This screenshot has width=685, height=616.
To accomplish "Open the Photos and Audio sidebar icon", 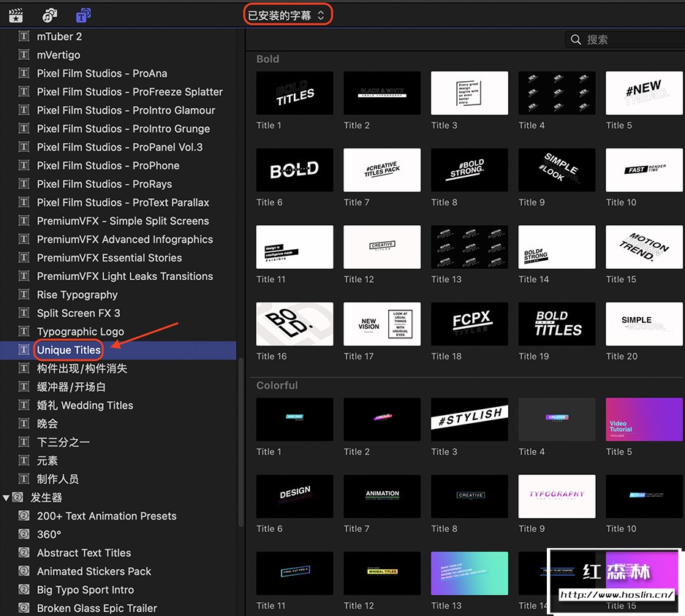I will click(x=50, y=16).
